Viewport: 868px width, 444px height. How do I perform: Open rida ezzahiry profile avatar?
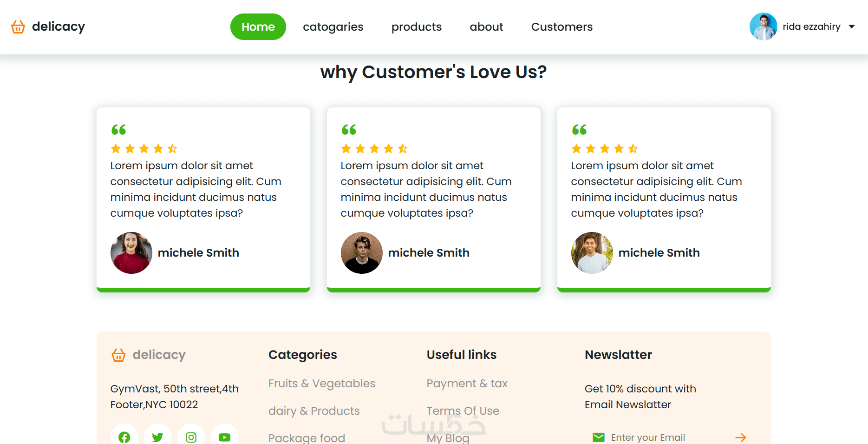coord(763,27)
